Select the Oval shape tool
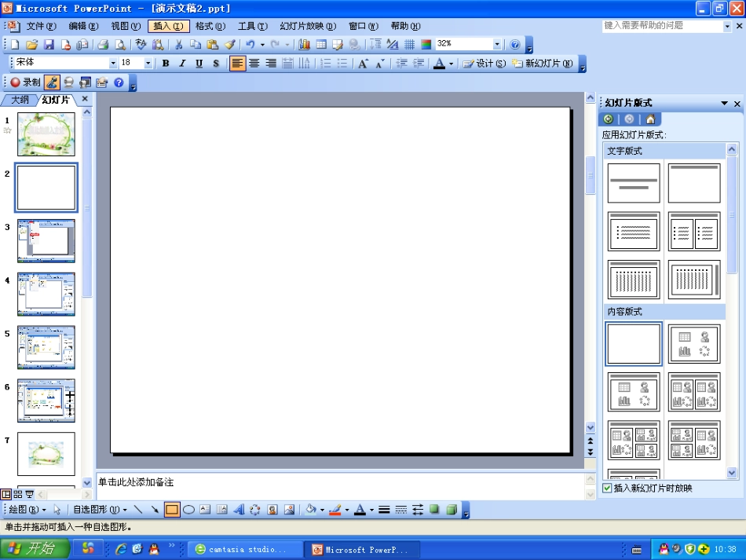 click(x=188, y=510)
